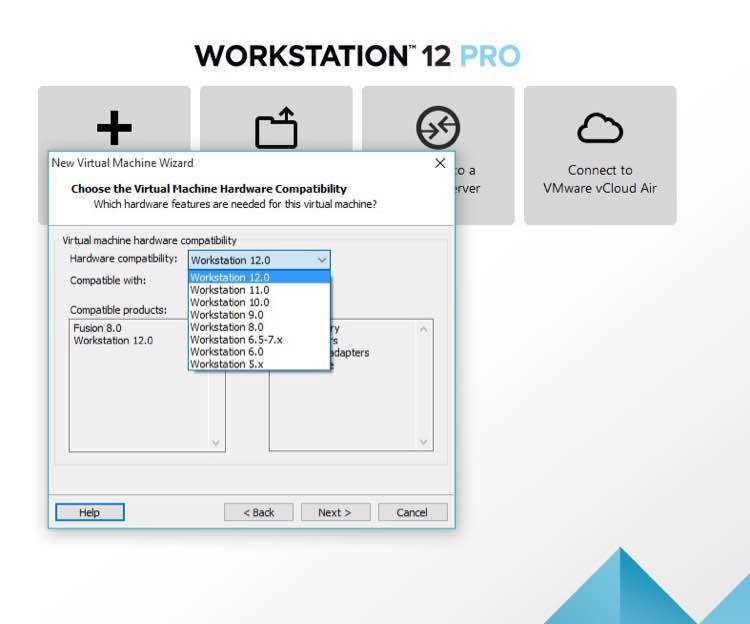Image resolution: width=750 pixels, height=624 pixels.
Task: Click the connect to remote server icon
Action: coord(438,128)
